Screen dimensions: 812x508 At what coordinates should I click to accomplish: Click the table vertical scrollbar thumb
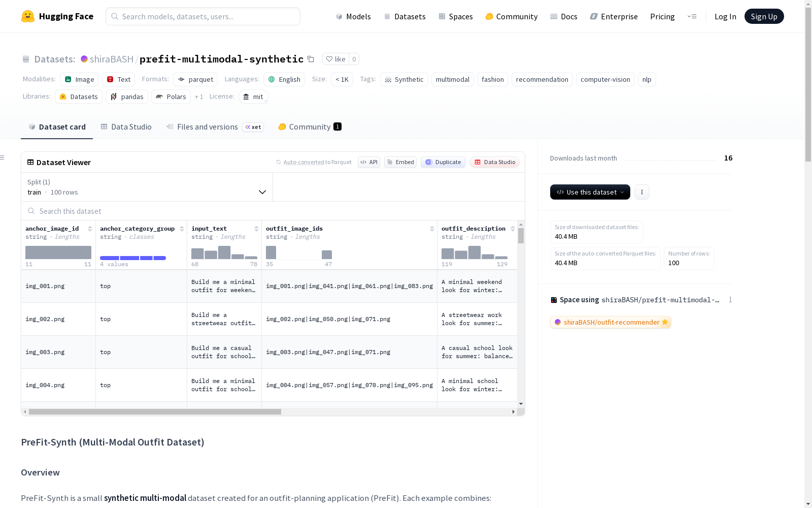coord(521,236)
